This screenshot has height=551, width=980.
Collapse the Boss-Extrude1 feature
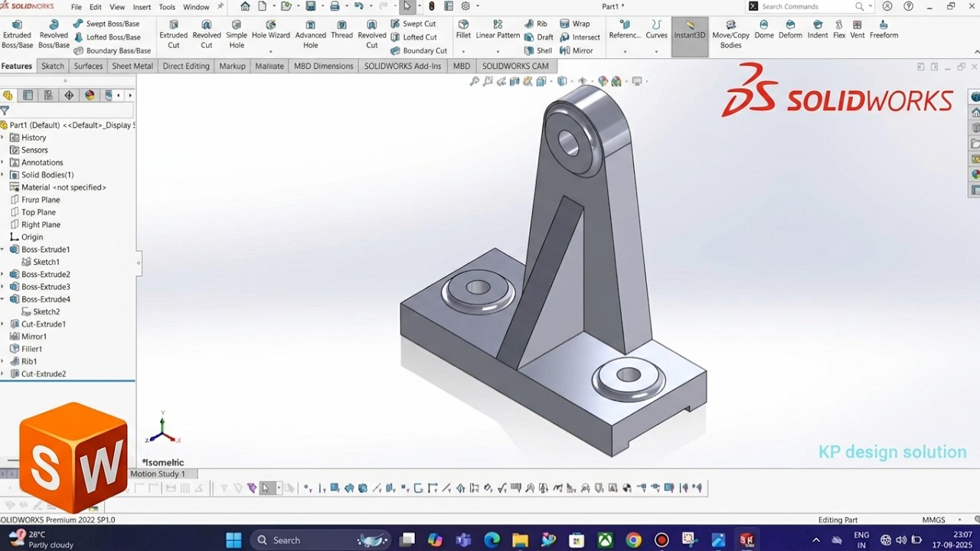click(2, 249)
